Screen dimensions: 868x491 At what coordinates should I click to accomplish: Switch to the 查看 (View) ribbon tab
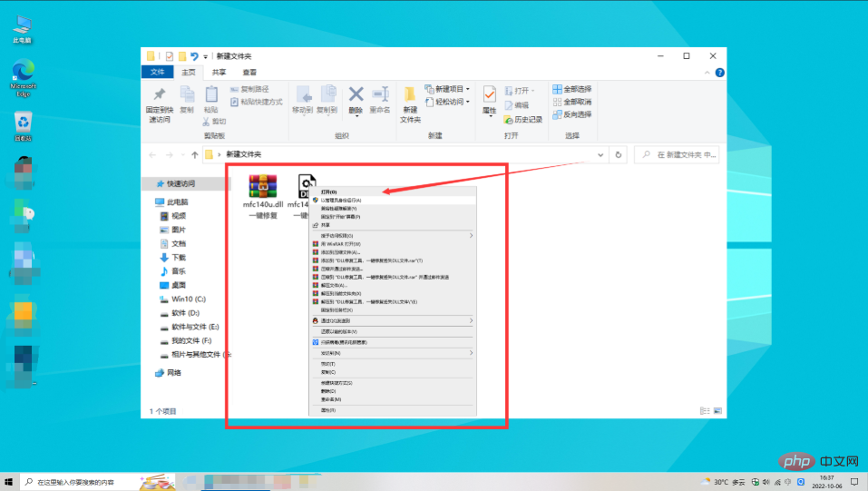click(x=249, y=72)
